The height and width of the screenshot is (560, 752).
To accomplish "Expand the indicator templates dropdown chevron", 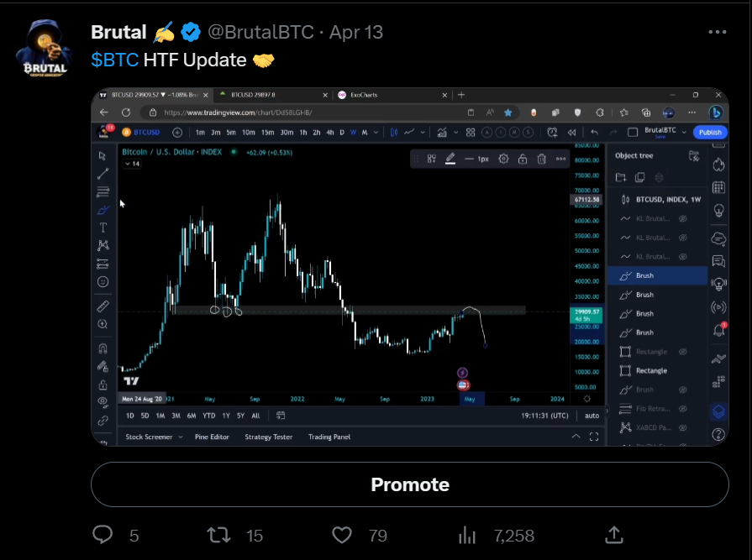I will [455, 132].
